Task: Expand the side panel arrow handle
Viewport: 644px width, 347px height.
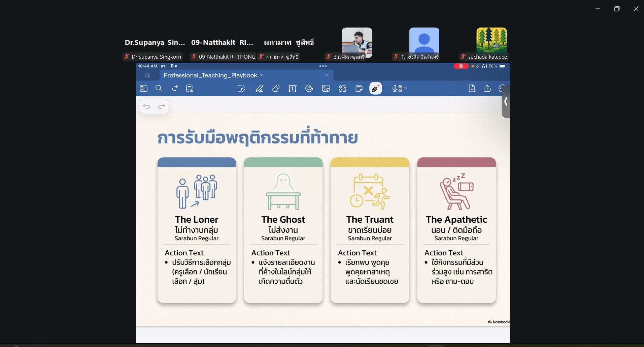Action: [506, 101]
